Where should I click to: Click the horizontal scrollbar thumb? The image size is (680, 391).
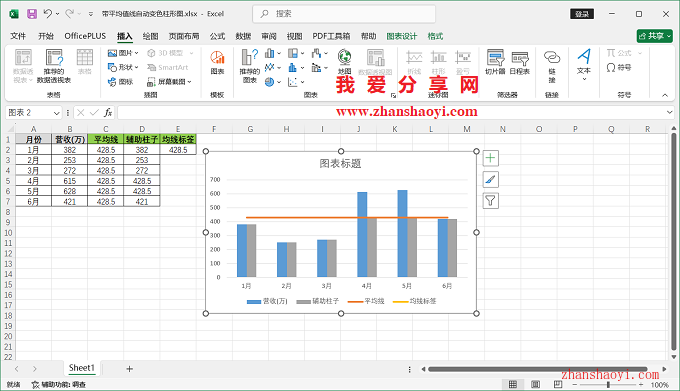[x=538, y=369]
